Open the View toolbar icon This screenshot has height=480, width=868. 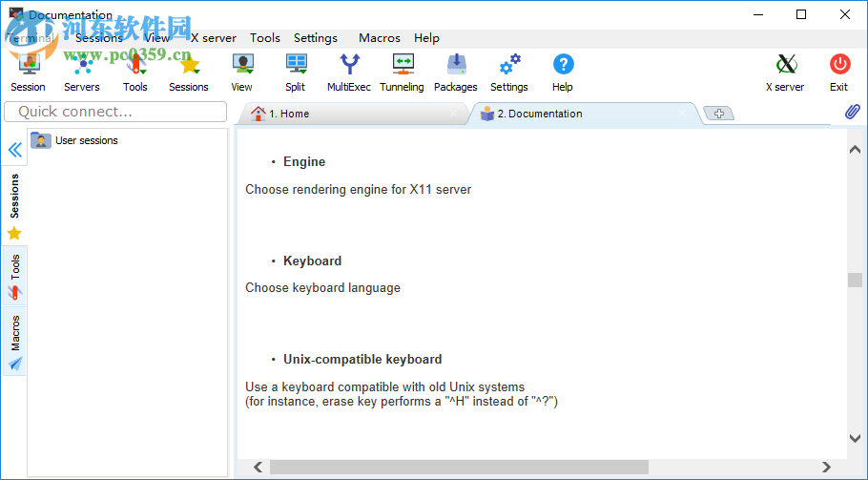coord(242,65)
